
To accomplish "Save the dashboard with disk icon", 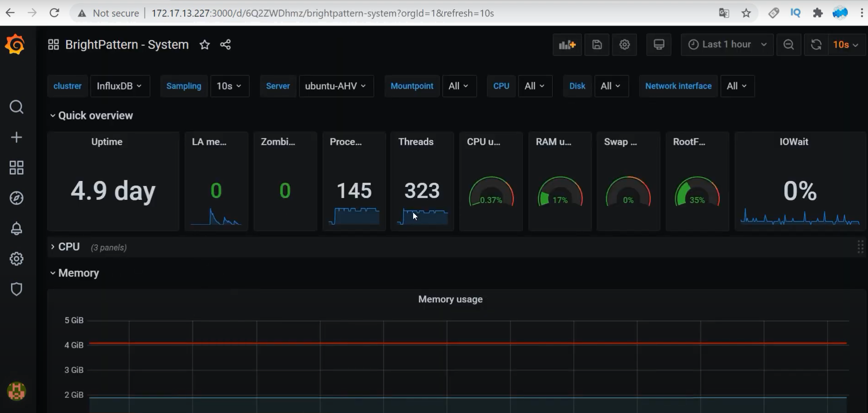I will click(597, 45).
